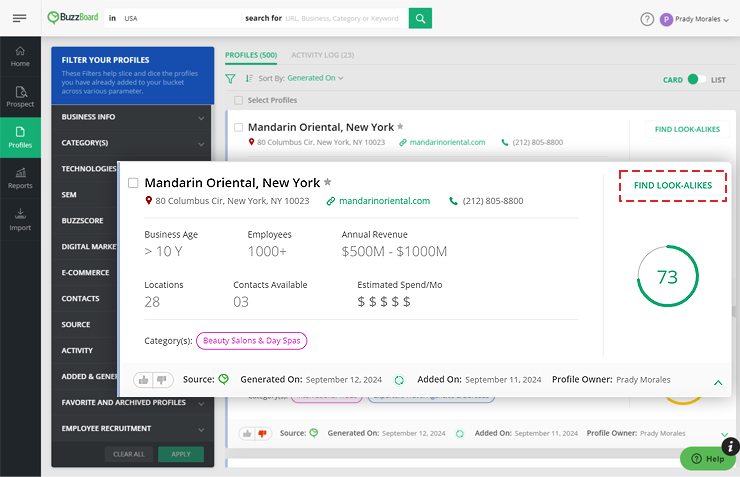Click refresh icon on lower background card
Screen dimensions: 740x477
click(x=460, y=434)
